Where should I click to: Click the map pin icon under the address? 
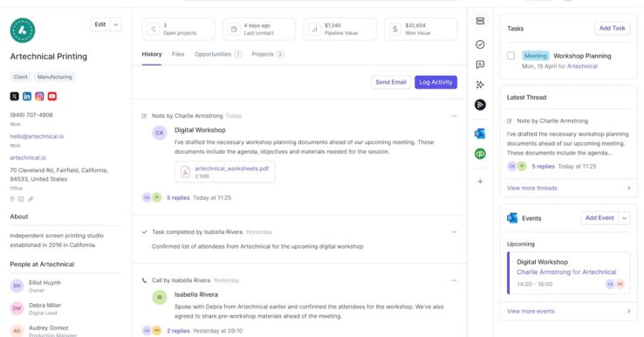(x=12, y=199)
